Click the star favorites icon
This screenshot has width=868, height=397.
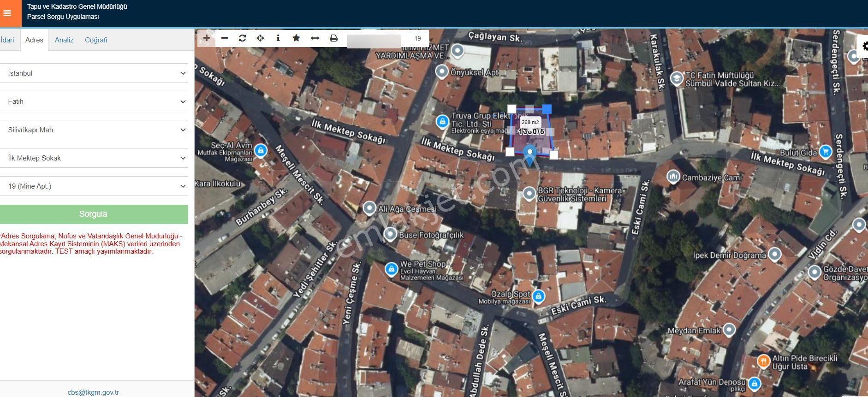[297, 38]
